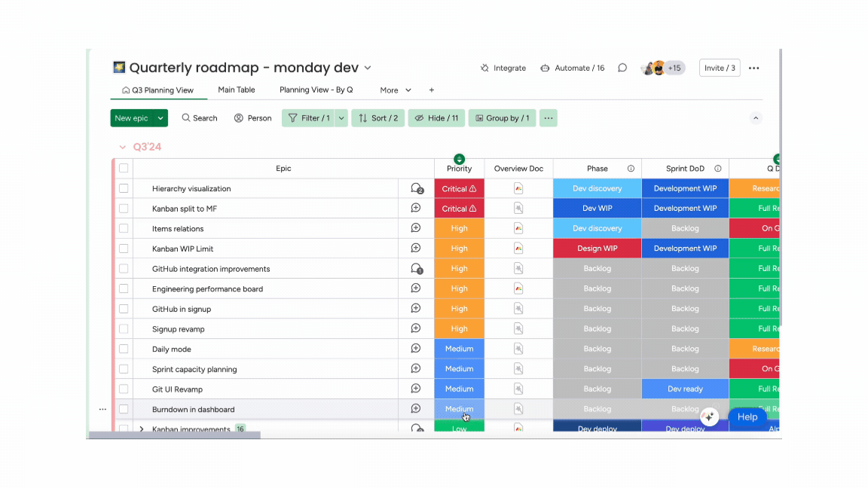Open New epic dropdown arrow
Viewport: 868px width, 488px height.
pyautogui.click(x=160, y=117)
